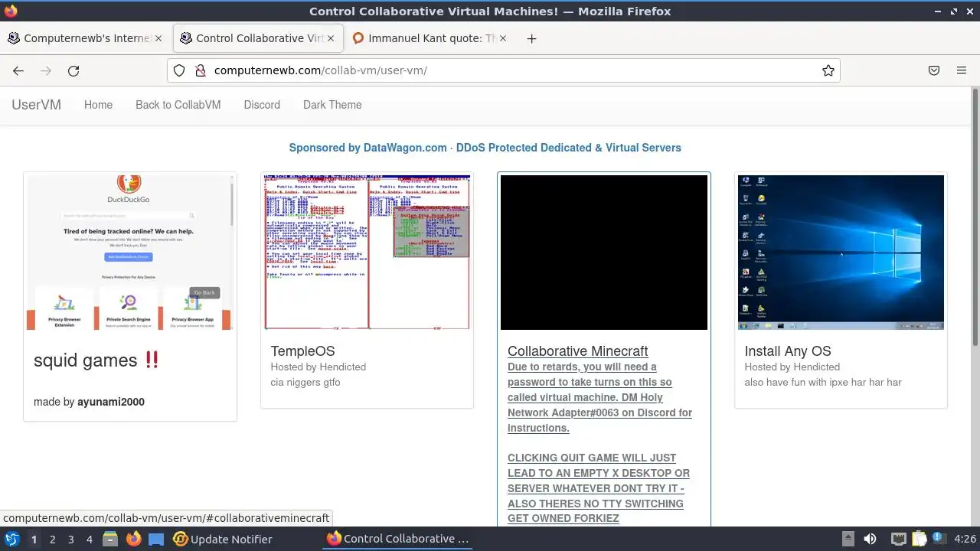Switch to workspace 1 in taskbar
This screenshot has height=551, width=980.
[34, 540]
